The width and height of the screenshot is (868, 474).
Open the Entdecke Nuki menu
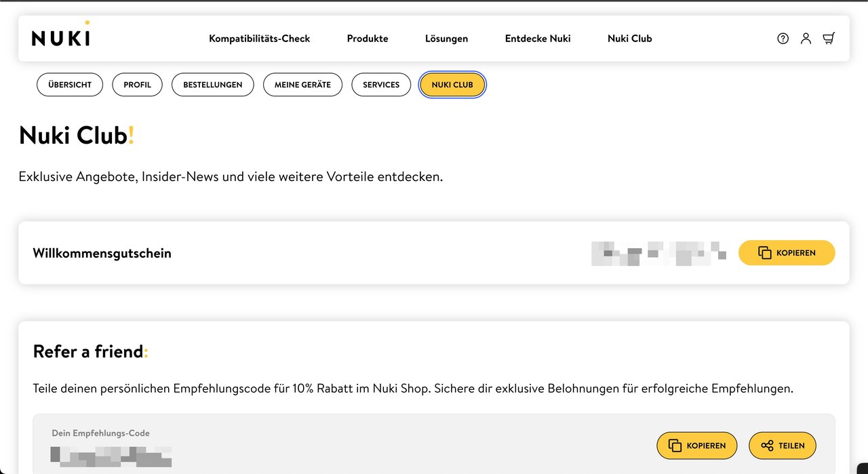point(538,39)
